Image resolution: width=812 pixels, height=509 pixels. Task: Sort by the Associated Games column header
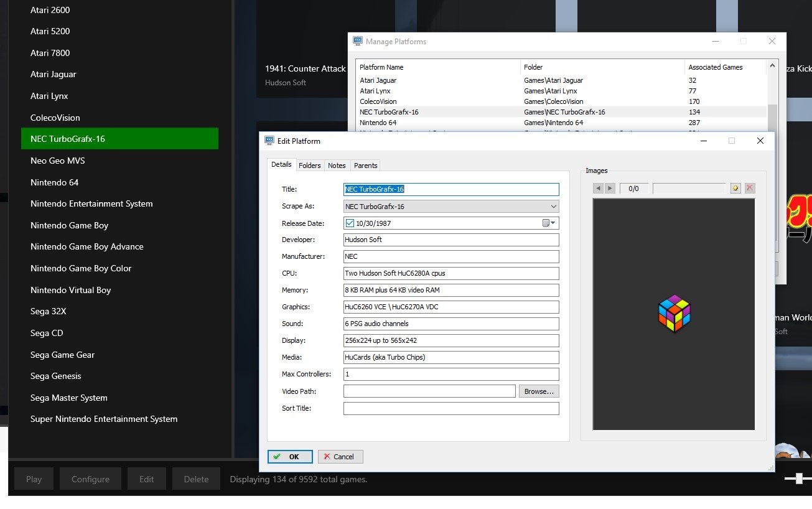pyautogui.click(x=725, y=67)
